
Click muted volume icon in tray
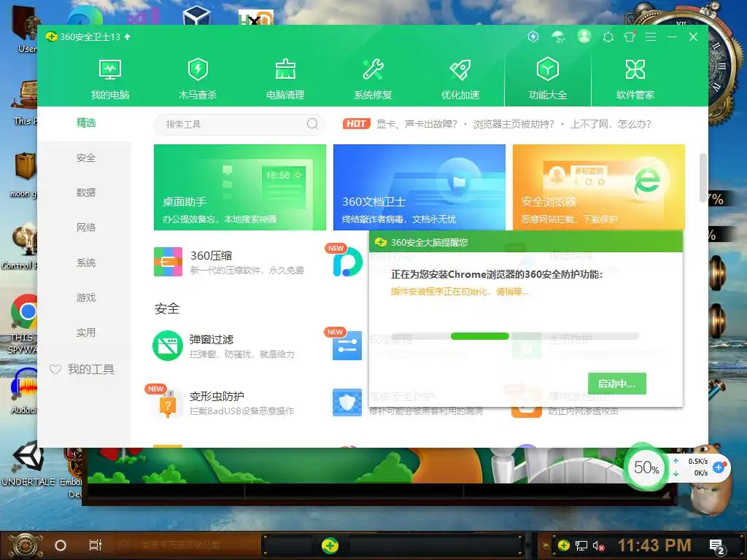tap(598, 545)
